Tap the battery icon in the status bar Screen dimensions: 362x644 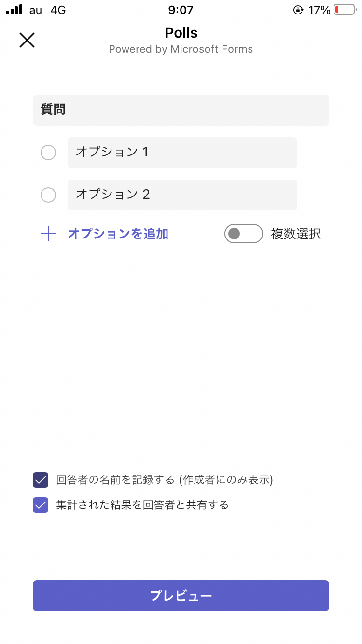click(344, 10)
